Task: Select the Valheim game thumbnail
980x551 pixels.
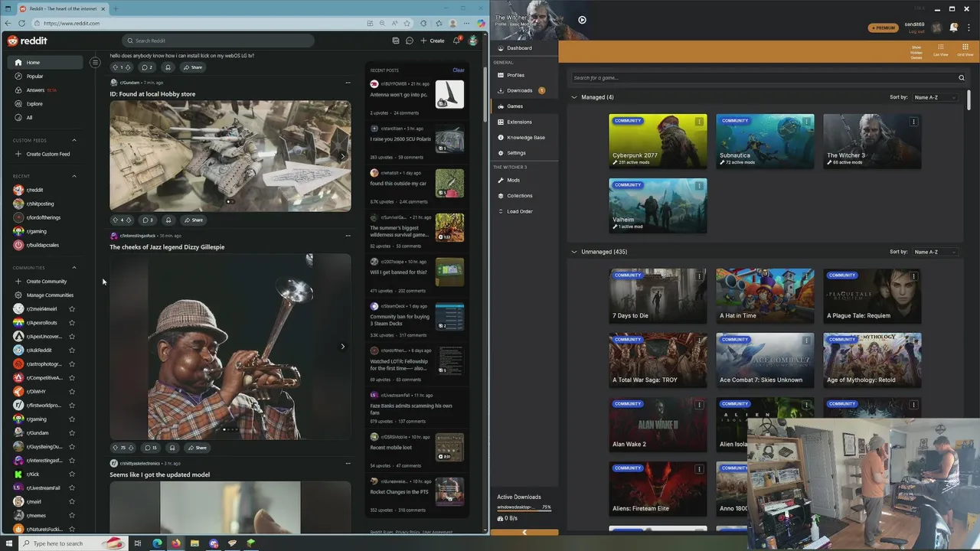Action: (658, 206)
